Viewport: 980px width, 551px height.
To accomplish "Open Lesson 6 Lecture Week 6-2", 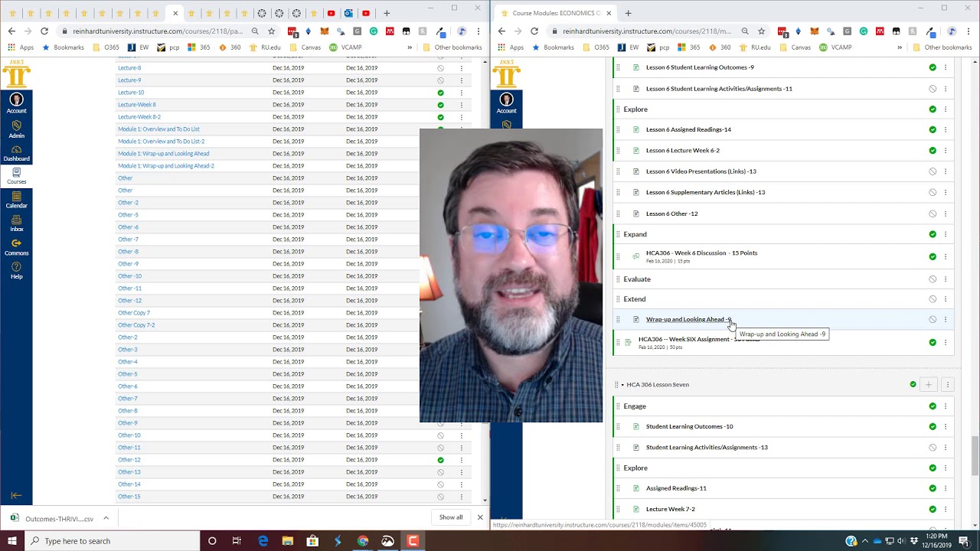I will pos(683,151).
